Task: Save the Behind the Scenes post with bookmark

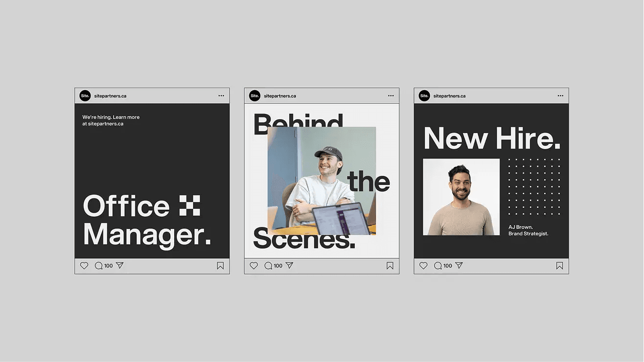Action: click(390, 266)
